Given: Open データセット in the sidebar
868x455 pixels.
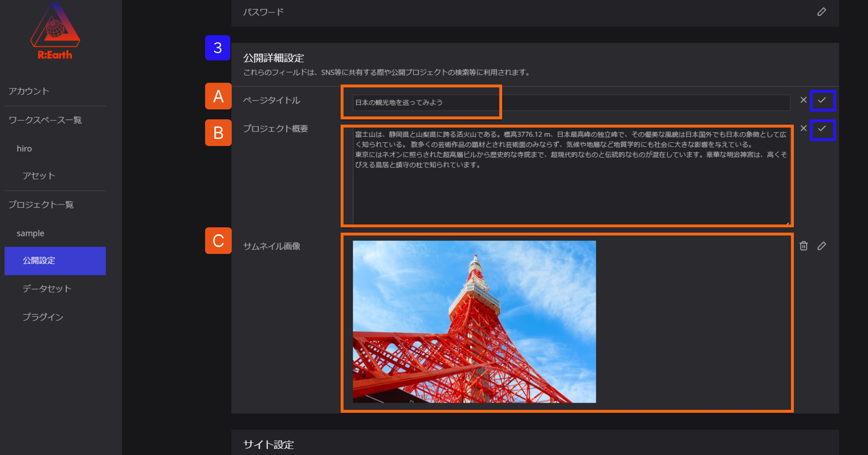Looking at the screenshot, I should click(47, 289).
